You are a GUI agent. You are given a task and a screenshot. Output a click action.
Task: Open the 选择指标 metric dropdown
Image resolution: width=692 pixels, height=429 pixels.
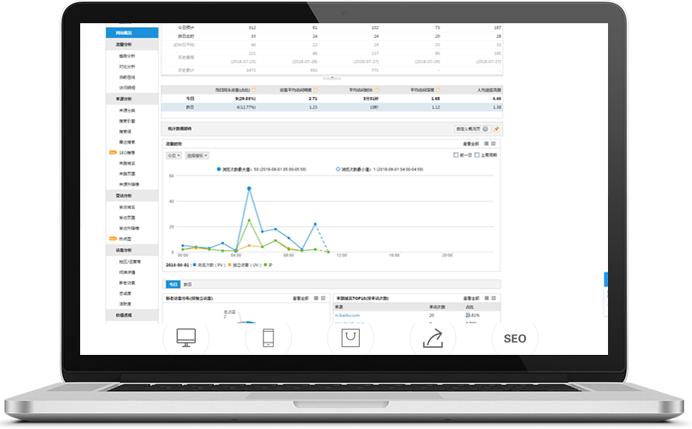195,155
